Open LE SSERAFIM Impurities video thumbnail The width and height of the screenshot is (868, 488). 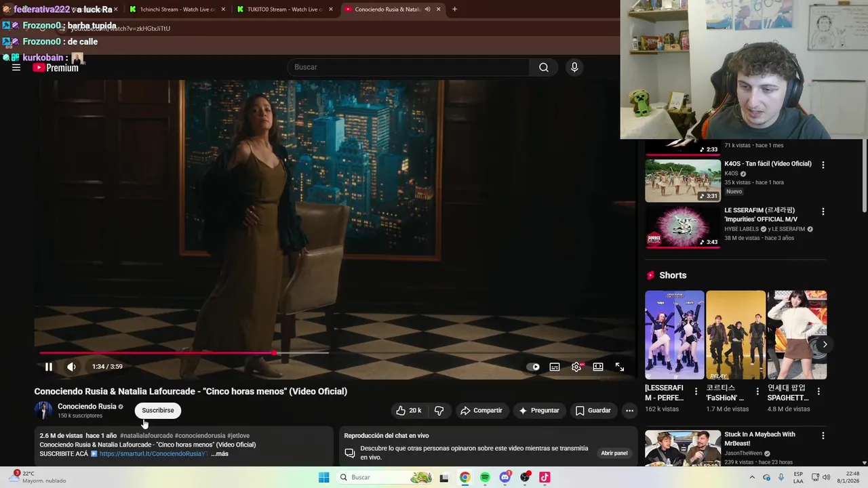pyautogui.click(x=683, y=226)
